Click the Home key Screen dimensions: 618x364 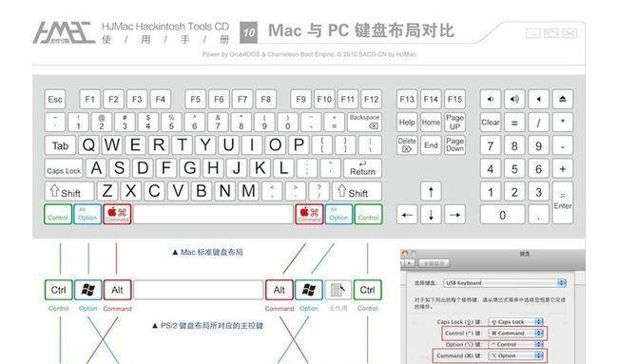coord(431,122)
